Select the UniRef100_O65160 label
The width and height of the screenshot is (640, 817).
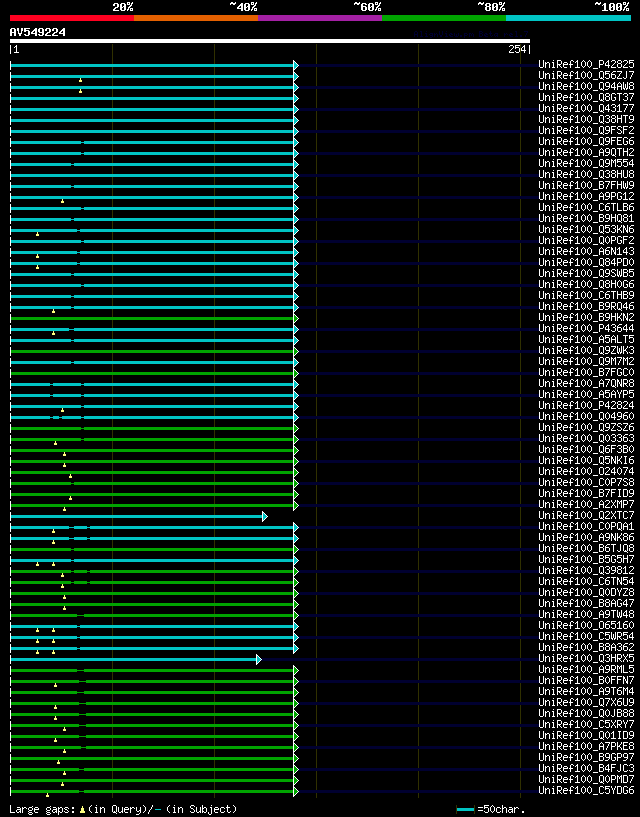[x=586, y=625]
